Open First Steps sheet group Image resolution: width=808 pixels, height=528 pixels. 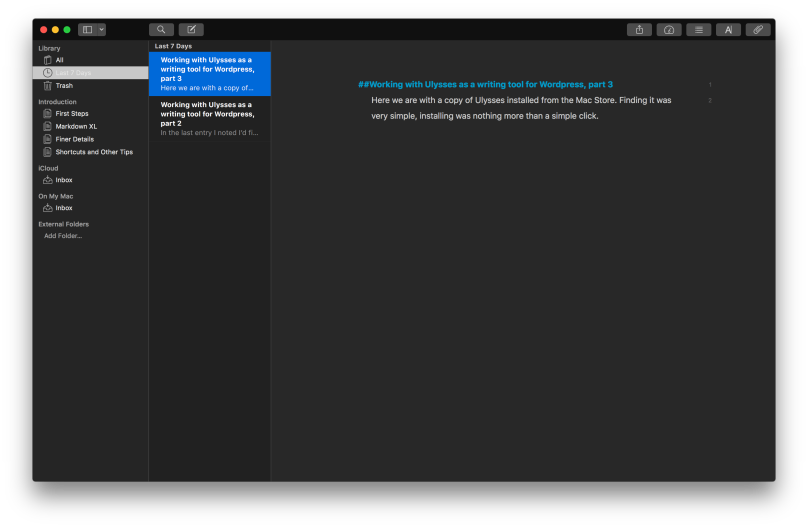pos(90,114)
